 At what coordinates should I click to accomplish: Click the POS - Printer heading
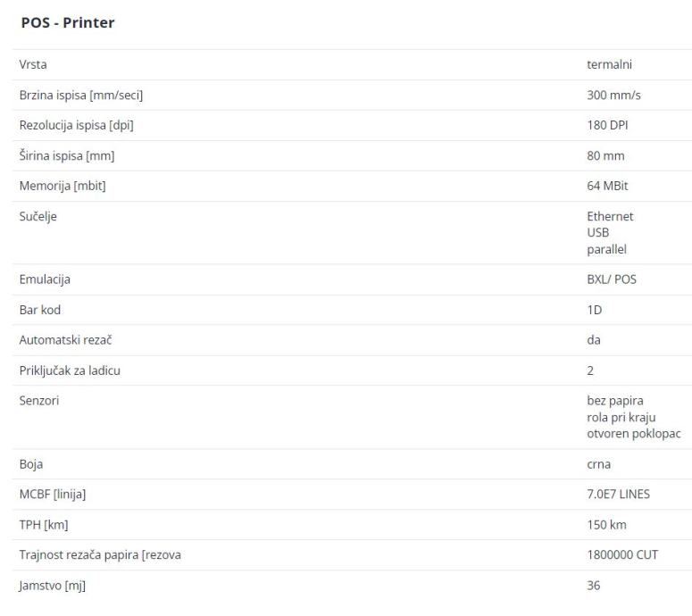pos(67,22)
